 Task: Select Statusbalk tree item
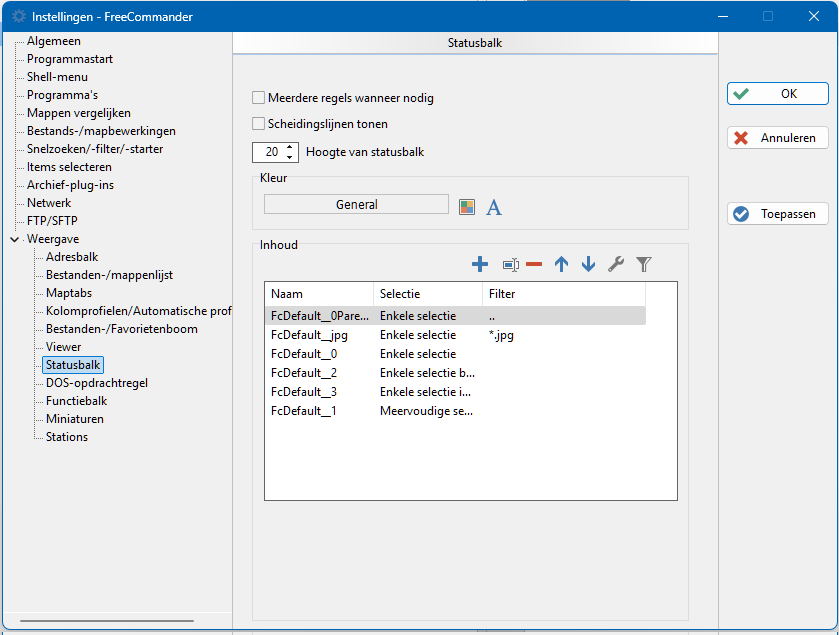[73, 365]
